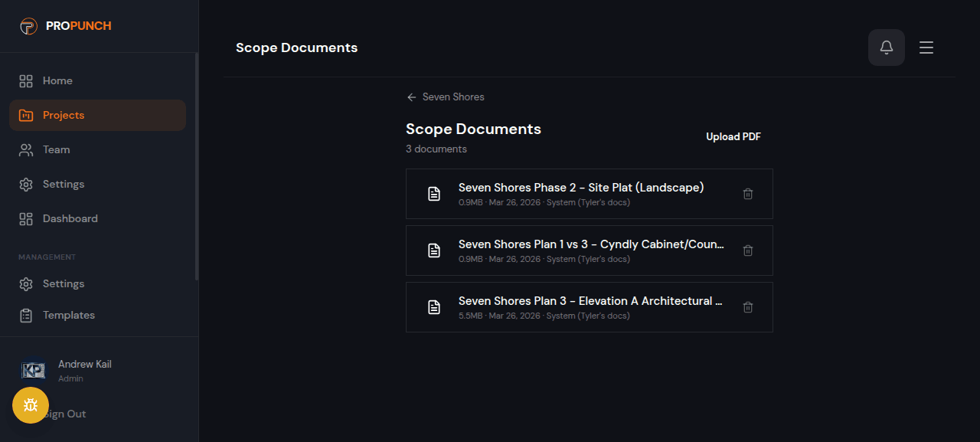This screenshot has height=442, width=980.
Task: Click the Andrew Kail user name
Action: 85,364
